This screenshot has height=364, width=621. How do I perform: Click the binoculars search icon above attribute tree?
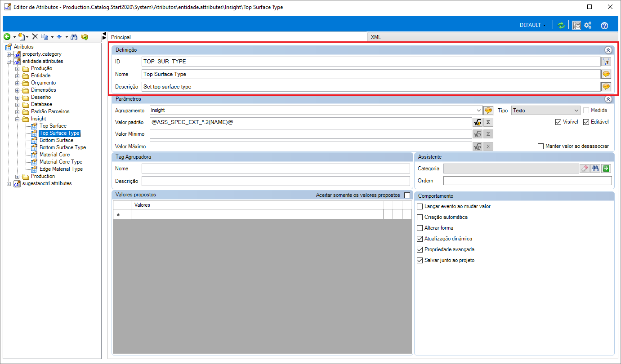[74, 37]
